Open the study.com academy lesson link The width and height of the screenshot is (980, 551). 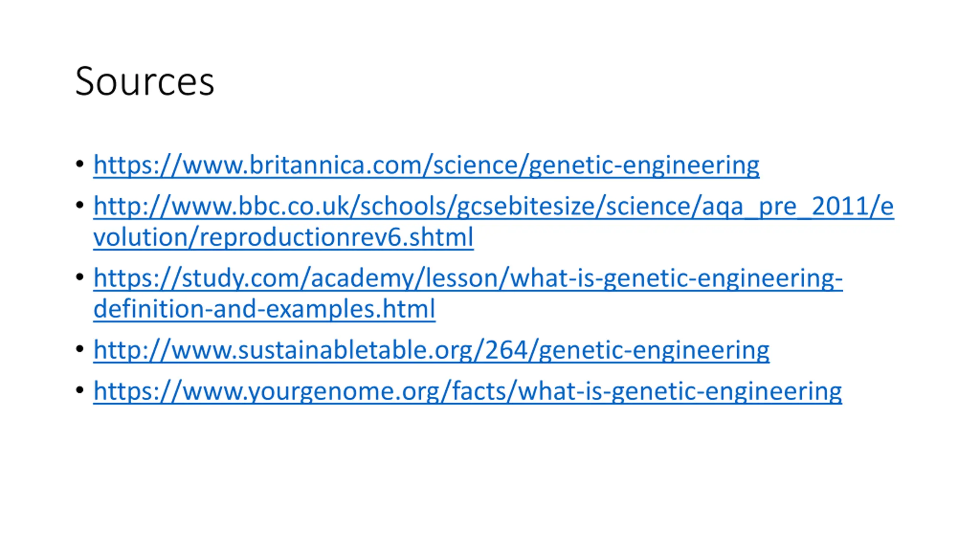(x=468, y=293)
